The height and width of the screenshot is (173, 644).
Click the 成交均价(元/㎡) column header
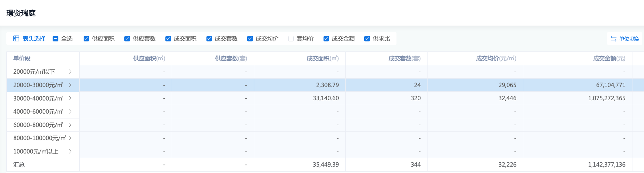pos(496,58)
